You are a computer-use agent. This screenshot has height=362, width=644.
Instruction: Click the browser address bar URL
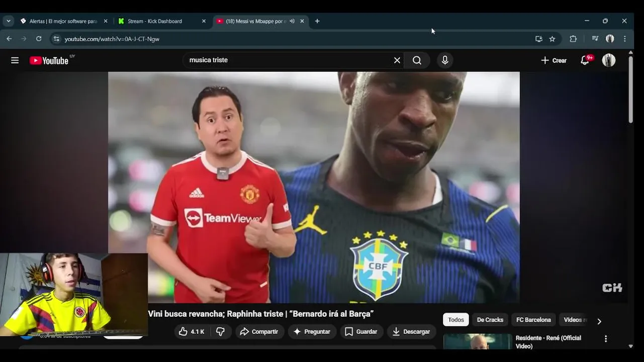point(112,39)
